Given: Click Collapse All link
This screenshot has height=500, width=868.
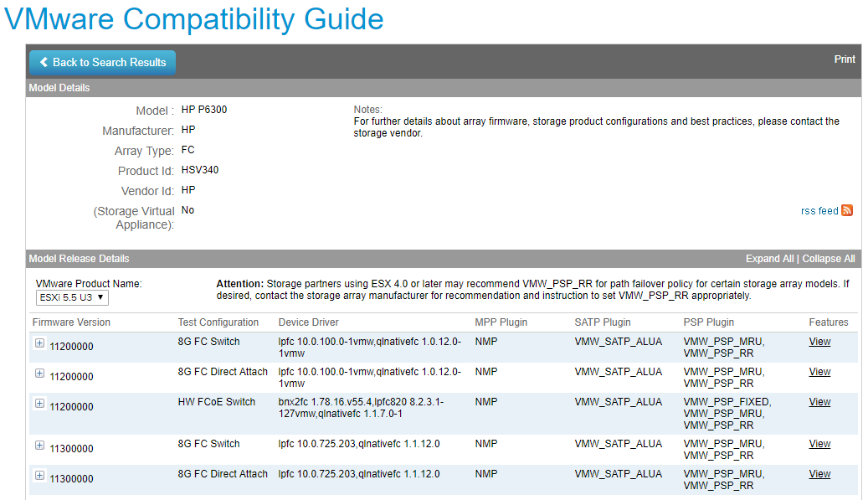Looking at the screenshot, I should tap(828, 259).
